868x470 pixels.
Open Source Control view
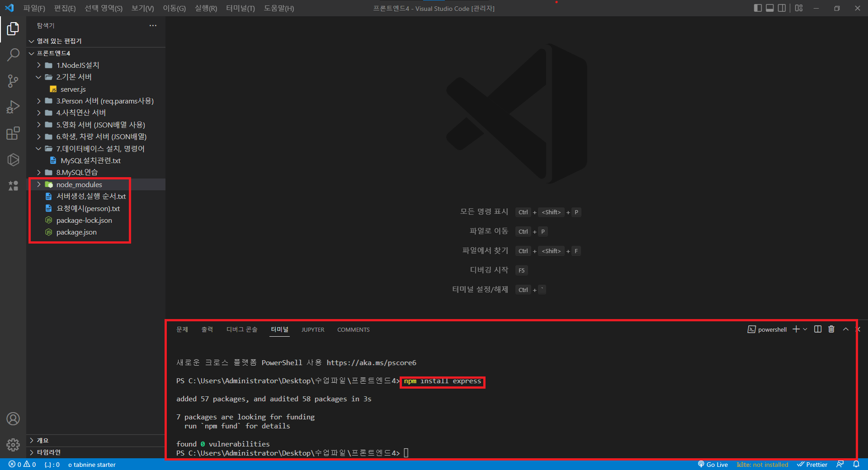tap(13, 81)
